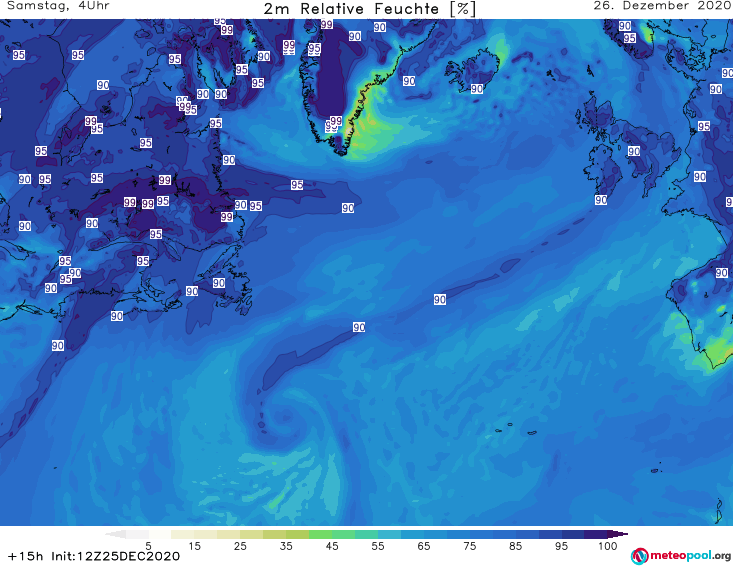Click the 90 contour label on Iceland
733x566 pixels.
(x=476, y=88)
